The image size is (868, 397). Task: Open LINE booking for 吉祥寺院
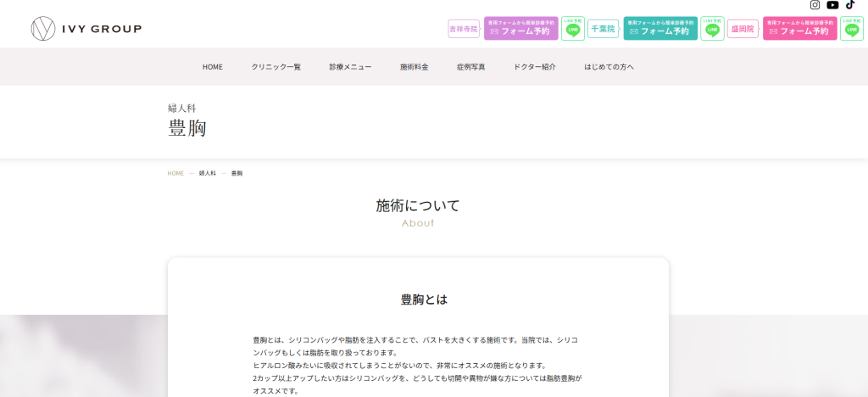point(573,29)
